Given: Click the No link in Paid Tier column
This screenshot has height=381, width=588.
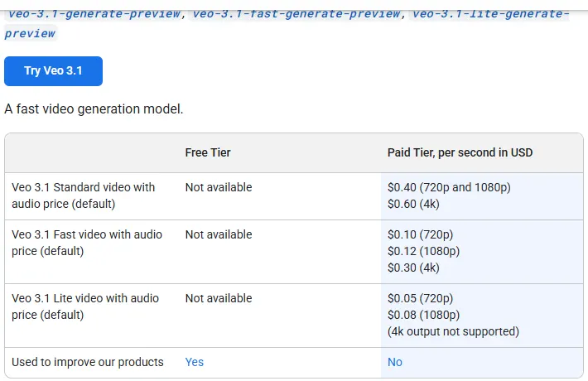Looking at the screenshot, I should pyautogui.click(x=395, y=362).
